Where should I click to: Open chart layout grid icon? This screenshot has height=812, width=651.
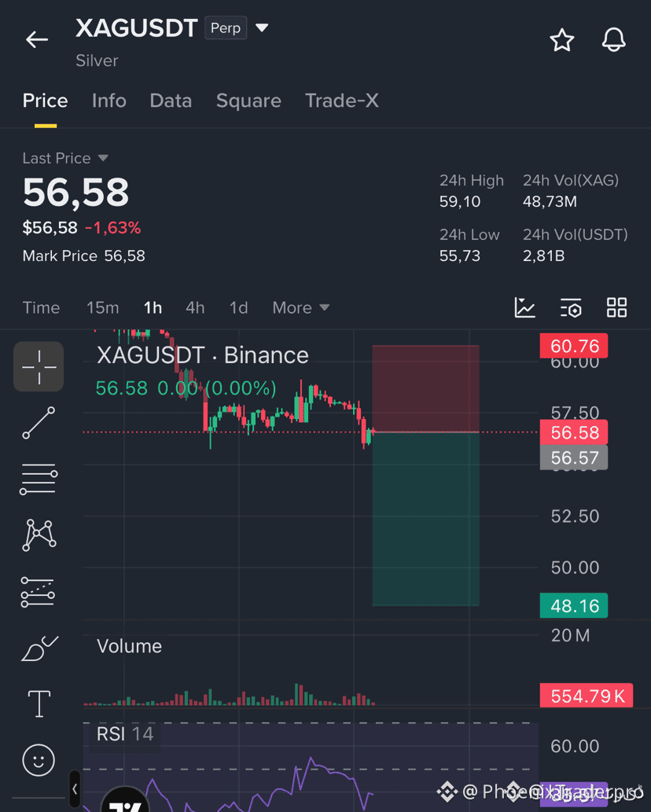(617, 307)
